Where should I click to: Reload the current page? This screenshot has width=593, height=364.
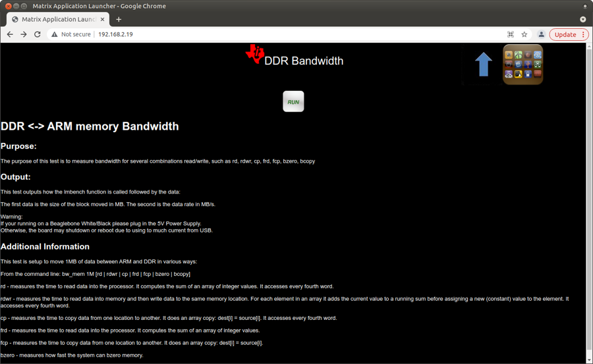tap(38, 34)
